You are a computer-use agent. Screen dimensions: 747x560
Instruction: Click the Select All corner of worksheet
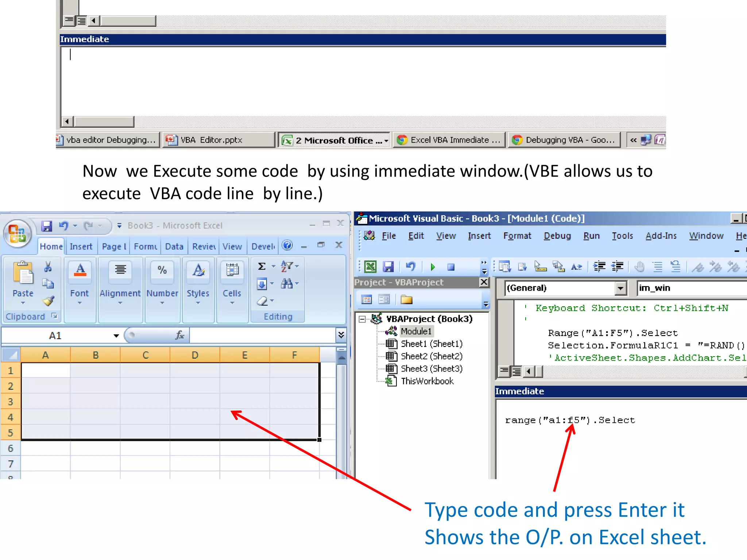(11, 355)
